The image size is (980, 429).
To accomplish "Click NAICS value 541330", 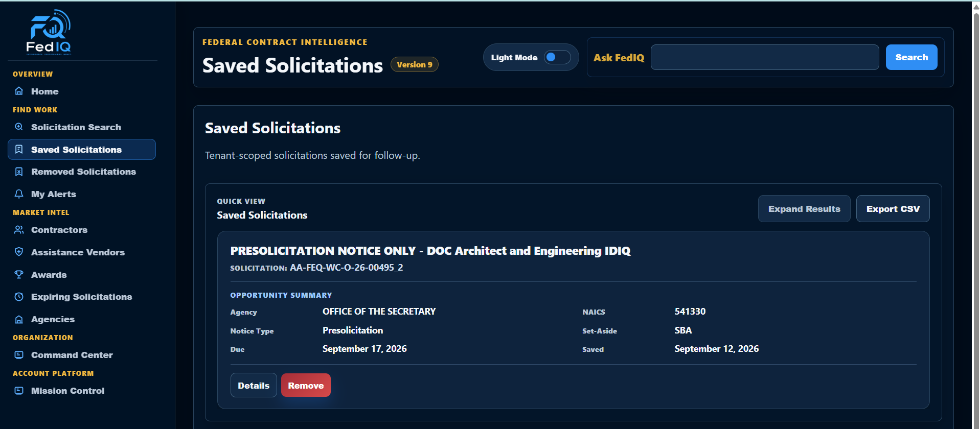I will [x=690, y=312].
